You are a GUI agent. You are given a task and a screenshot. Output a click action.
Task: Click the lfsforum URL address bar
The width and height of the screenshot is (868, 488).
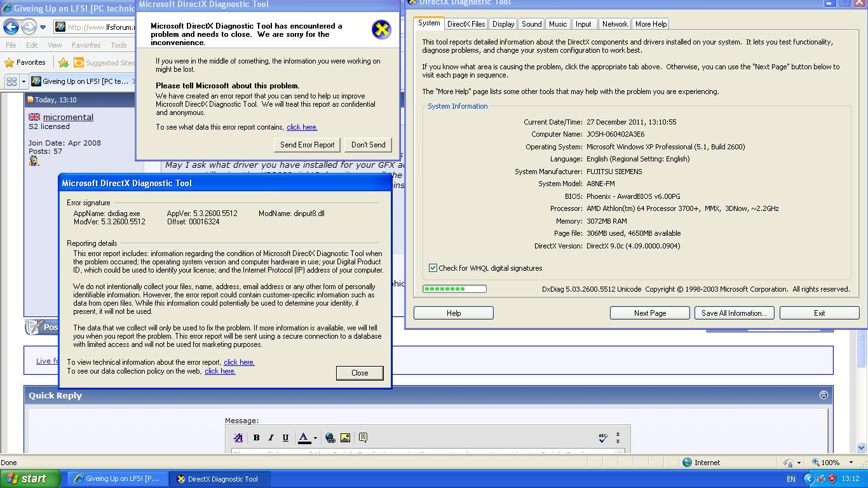[x=95, y=27]
